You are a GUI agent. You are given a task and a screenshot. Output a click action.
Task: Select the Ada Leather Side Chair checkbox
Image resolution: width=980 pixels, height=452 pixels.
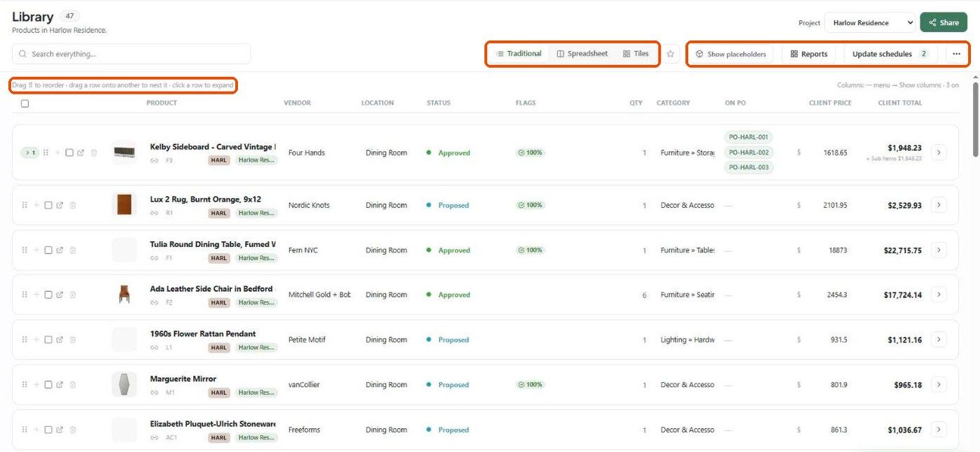tap(48, 295)
